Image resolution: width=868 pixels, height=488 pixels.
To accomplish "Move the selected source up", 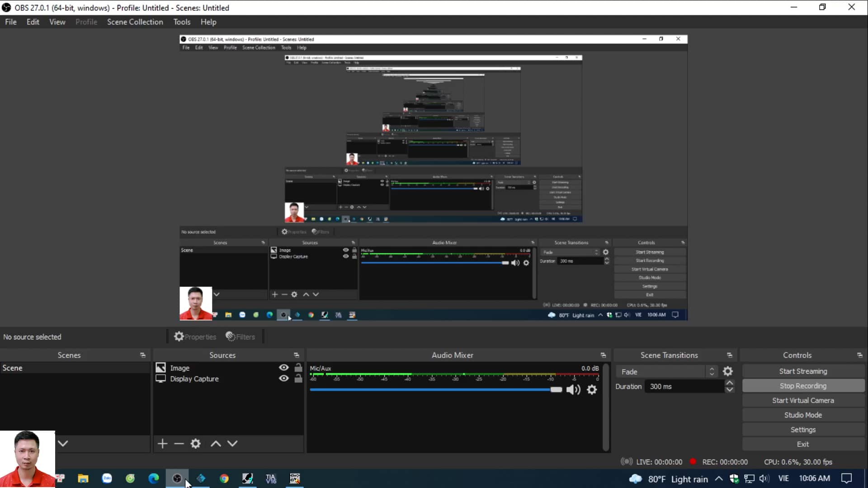I will click(x=216, y=444).
